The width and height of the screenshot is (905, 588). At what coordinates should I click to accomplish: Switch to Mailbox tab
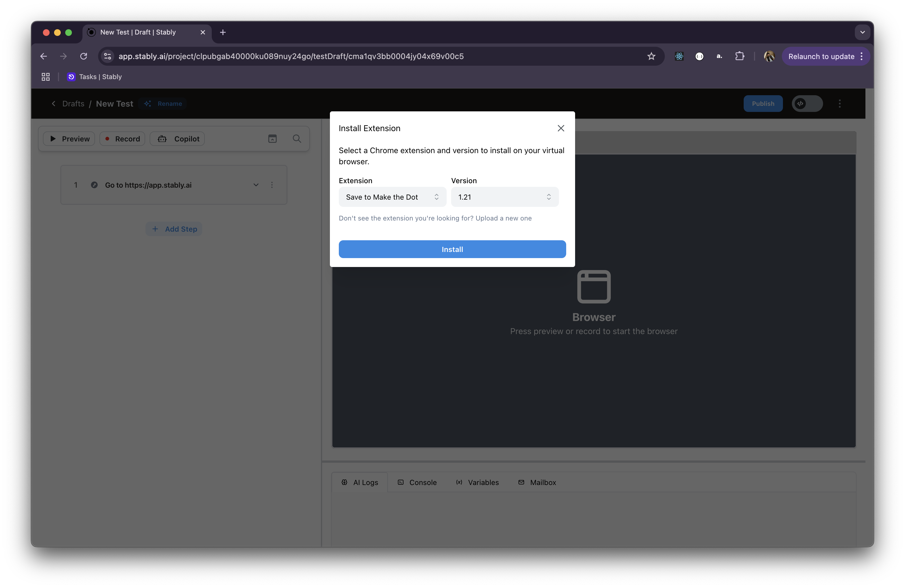pos(537,482)
